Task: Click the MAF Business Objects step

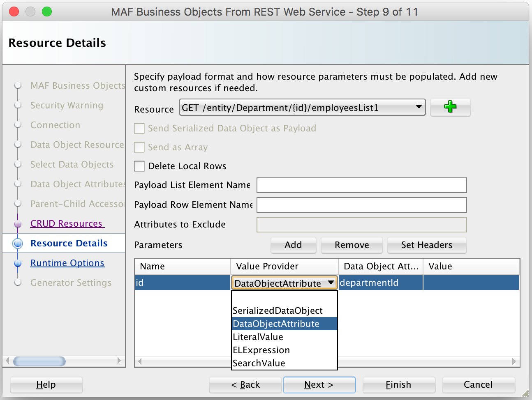Action: (78, 85)
